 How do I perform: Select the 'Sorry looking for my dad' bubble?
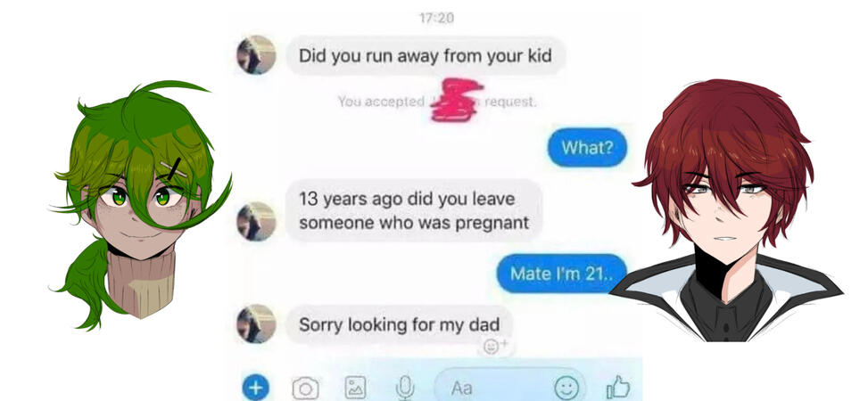399,324
